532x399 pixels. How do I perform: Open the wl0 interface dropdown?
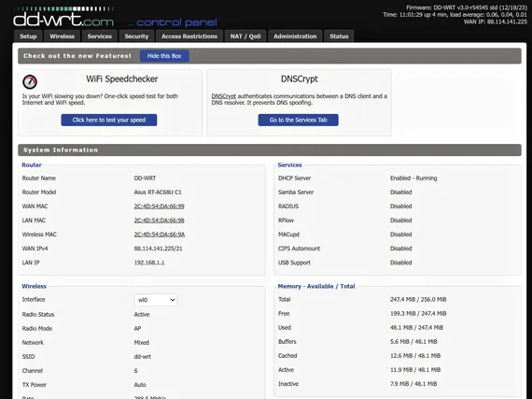pyautogui.click(x=156, y=300)
